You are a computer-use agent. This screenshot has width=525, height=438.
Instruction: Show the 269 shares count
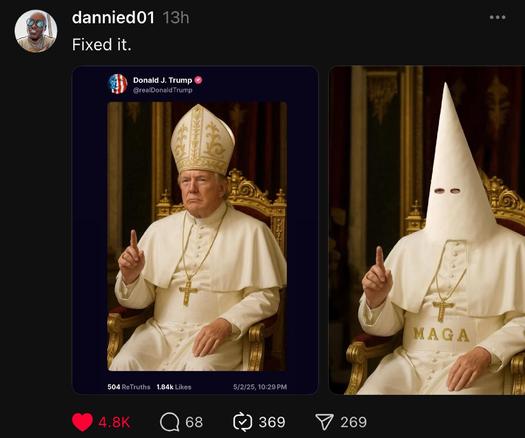click(x=354, y=422)
